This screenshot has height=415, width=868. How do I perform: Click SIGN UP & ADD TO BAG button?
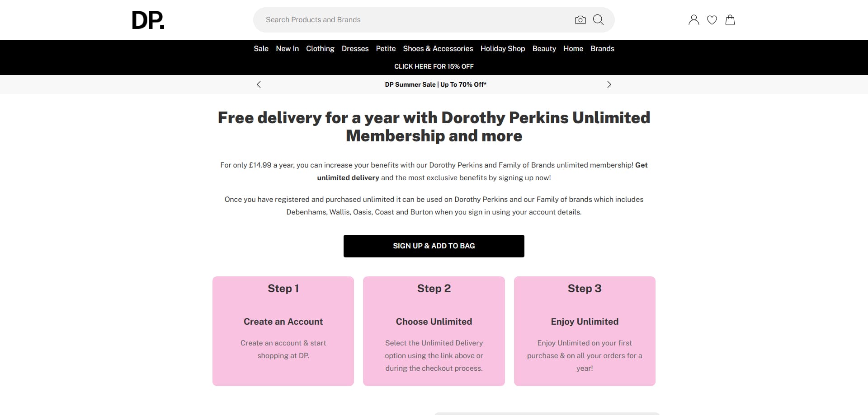434,246
